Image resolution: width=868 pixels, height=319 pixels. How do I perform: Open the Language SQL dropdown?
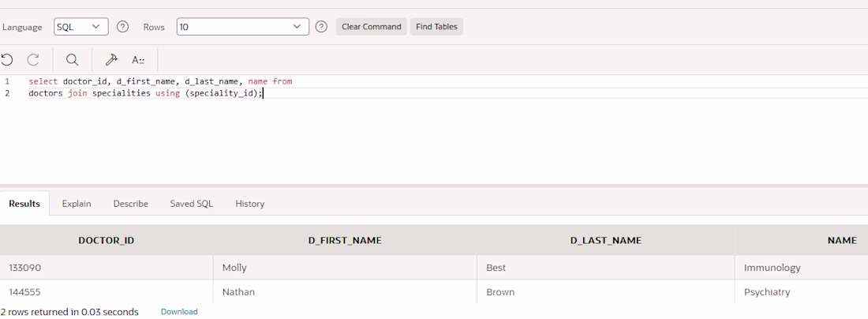click(80, 27)
